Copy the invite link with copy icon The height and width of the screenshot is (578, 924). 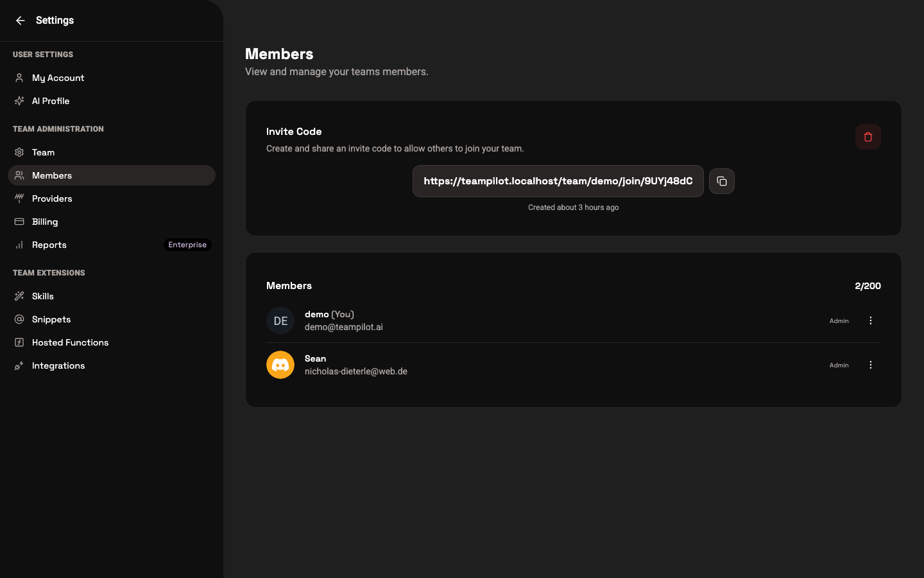tap(722, 181)
